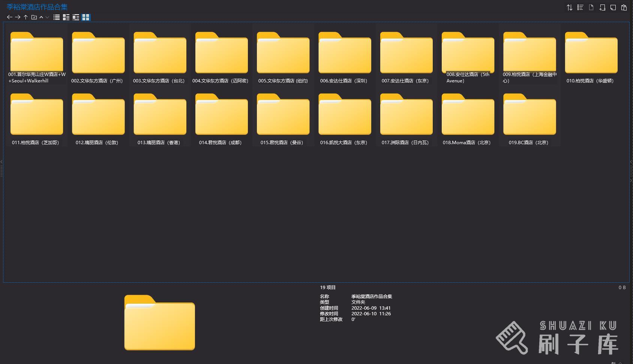Viewport: 633px width, 364px height.
Task: Click the forward navigation arrow
Action: pyautogui.click(x=18, y=17)
